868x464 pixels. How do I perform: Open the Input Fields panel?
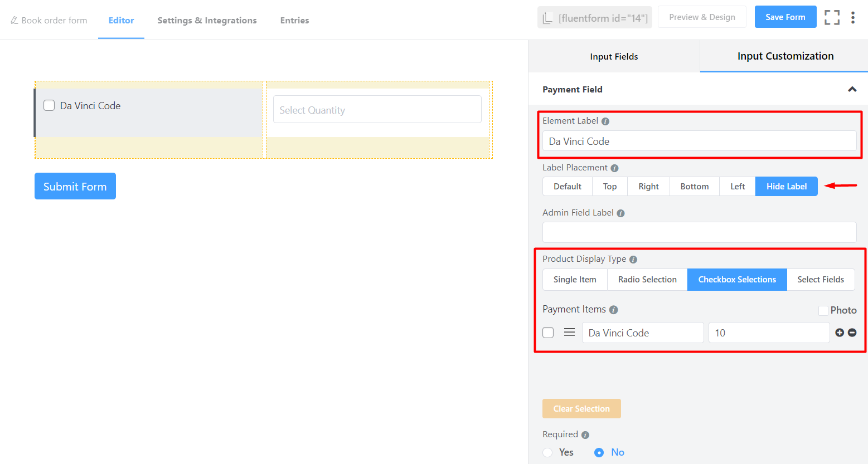pyautogui.click(x=614, y=56)
